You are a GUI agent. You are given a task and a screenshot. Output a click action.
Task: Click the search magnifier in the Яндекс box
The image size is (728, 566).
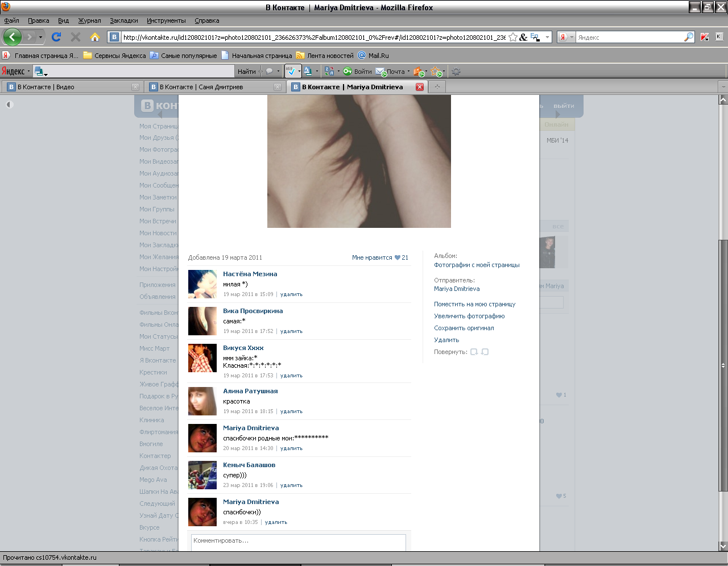click(689, 37)
